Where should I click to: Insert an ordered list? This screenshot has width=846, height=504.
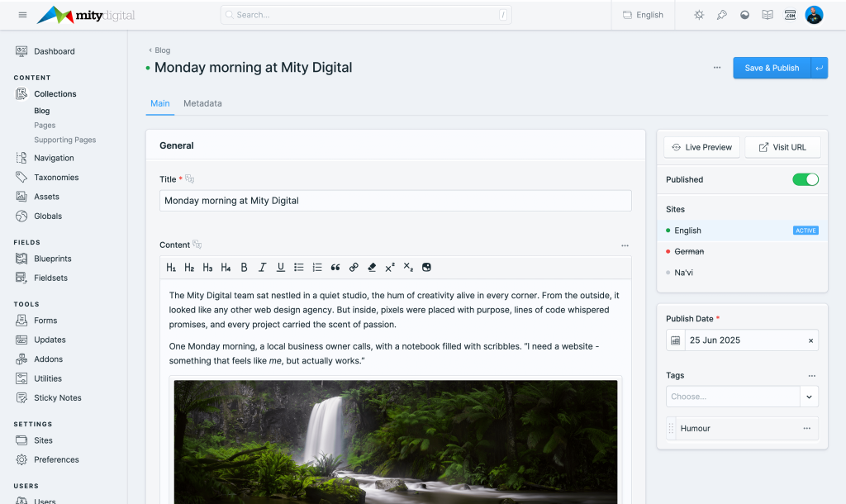click(x=317, y=268)
